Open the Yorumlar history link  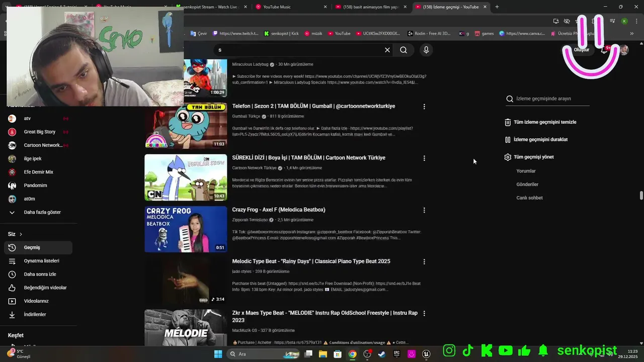[x=526, y=171]
